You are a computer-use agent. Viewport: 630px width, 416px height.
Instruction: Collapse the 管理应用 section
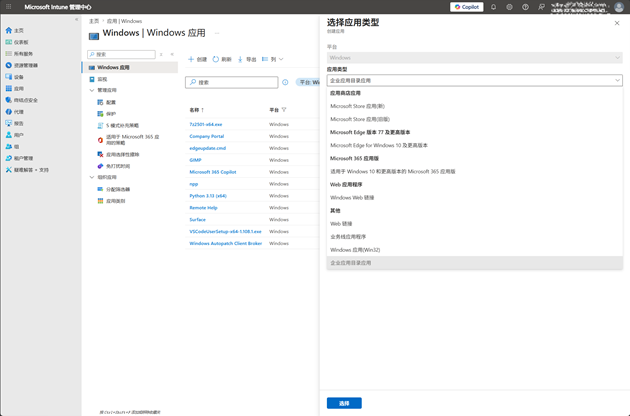(x=92, y=90)
